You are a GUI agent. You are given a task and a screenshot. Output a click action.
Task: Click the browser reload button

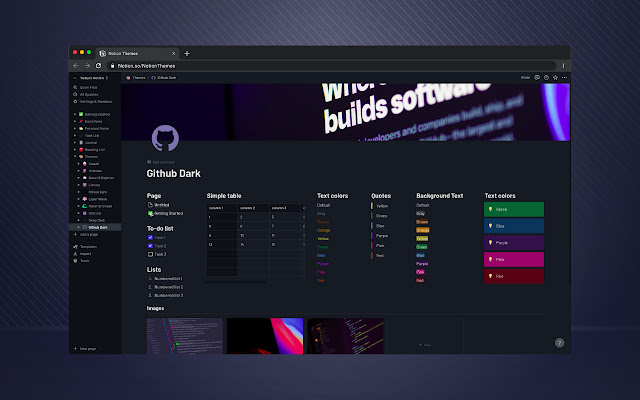click(x=98, y=65)
